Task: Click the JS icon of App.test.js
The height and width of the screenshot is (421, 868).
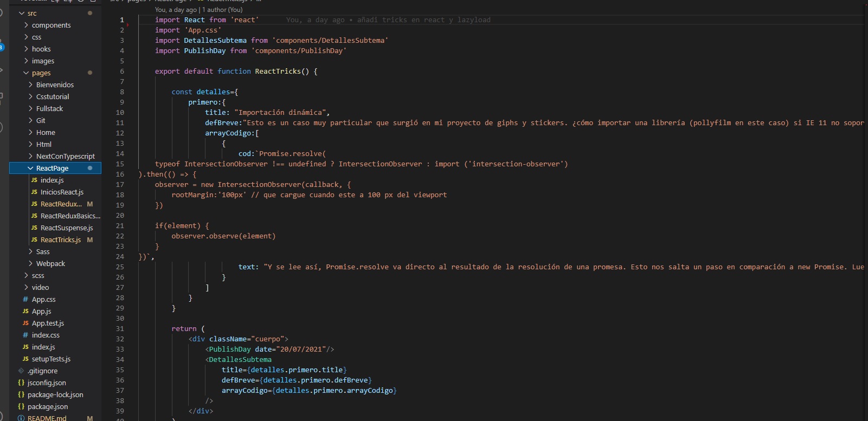Action: (25, 323)
